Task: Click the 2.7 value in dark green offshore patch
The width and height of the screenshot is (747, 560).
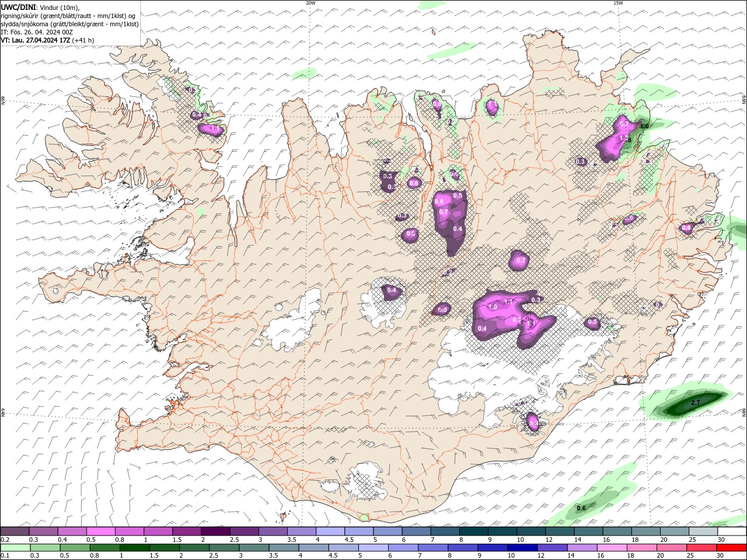Action: coord(696,402)
